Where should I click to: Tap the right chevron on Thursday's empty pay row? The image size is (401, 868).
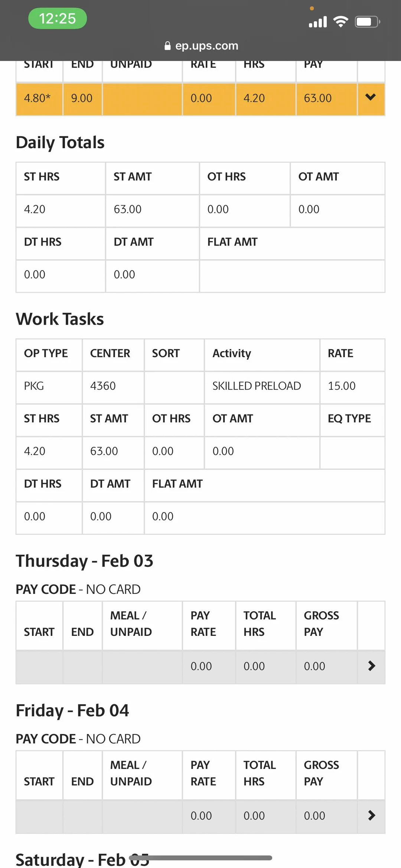371,666
